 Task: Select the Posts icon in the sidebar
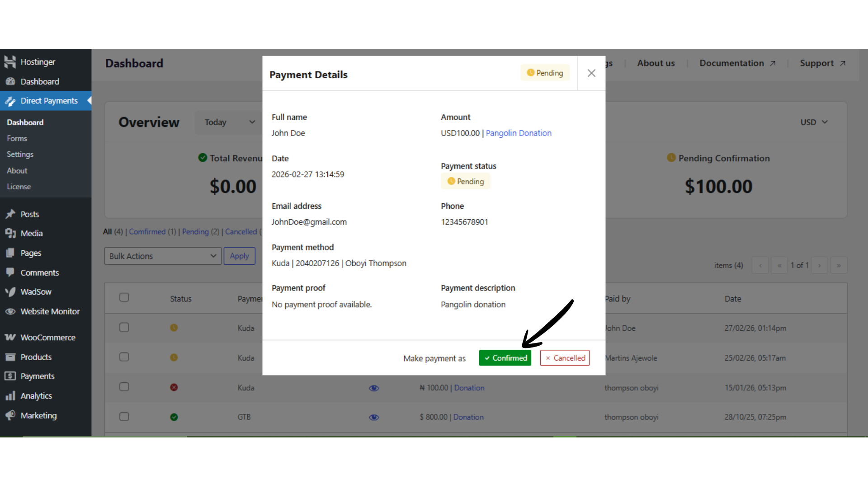coord(10,214)
